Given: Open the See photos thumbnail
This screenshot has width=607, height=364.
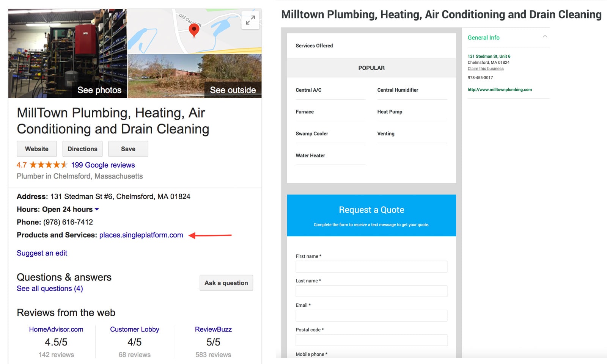Looking at the screenshot, I should pos(68,53).
